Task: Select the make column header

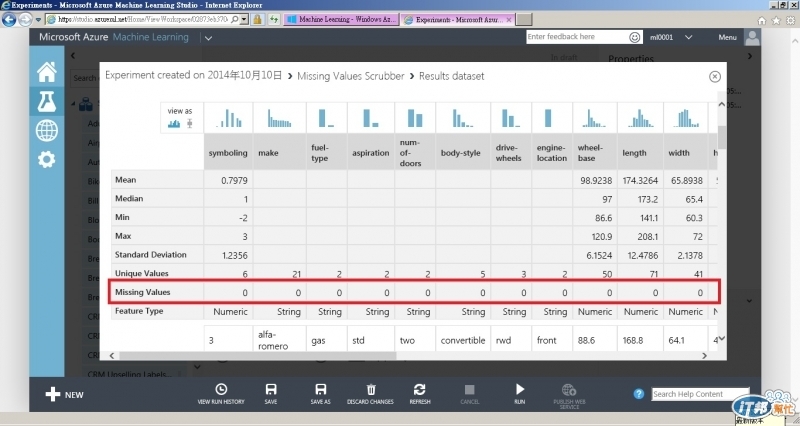Action: pyautogui.click(x=280, y=153)
